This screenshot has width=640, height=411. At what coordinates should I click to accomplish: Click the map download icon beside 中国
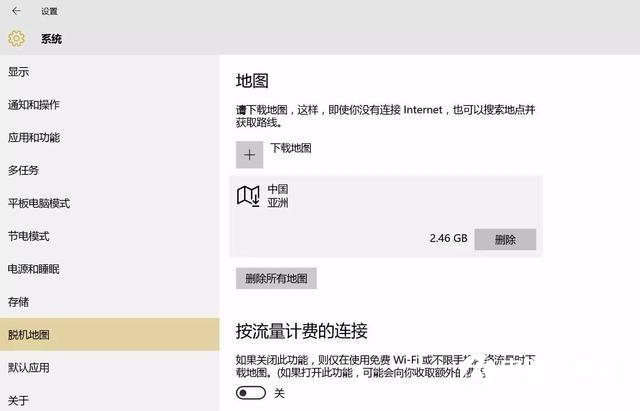pos(248,196)
